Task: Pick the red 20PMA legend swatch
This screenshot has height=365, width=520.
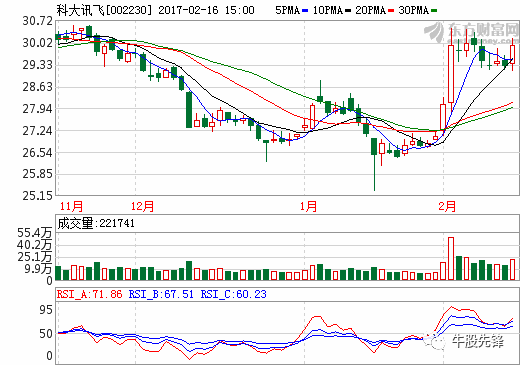Action: point(391,11)
